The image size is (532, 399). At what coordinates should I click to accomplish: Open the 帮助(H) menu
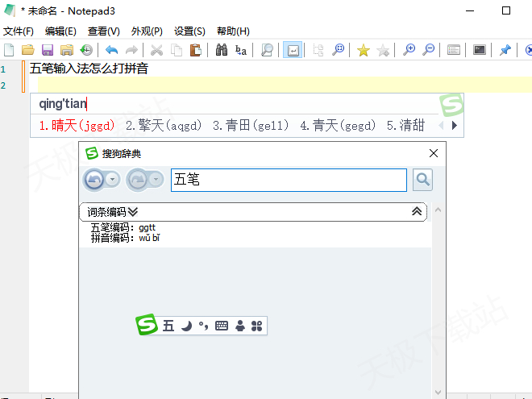(x=233, y=31)
